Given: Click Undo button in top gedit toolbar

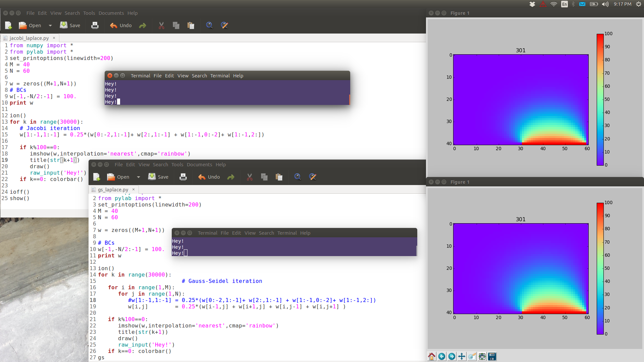Looking at the screenshot, I should point(121,25).
